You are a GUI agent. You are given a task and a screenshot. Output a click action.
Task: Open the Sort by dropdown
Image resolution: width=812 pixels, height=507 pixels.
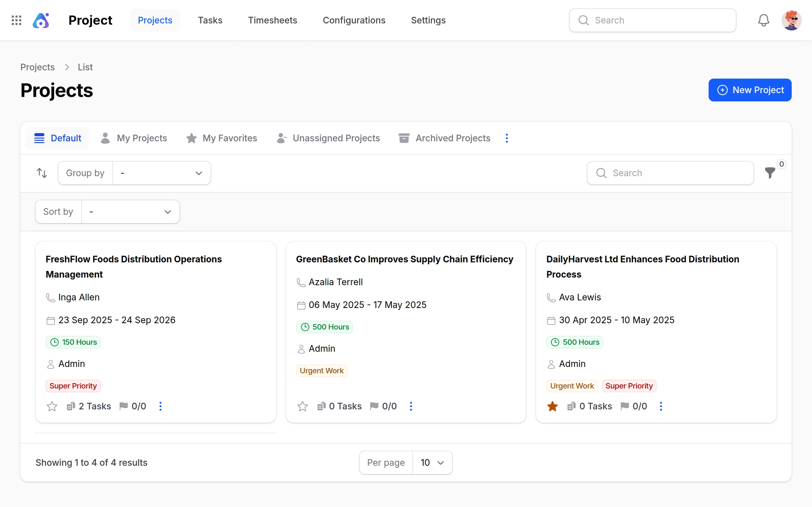130,212
